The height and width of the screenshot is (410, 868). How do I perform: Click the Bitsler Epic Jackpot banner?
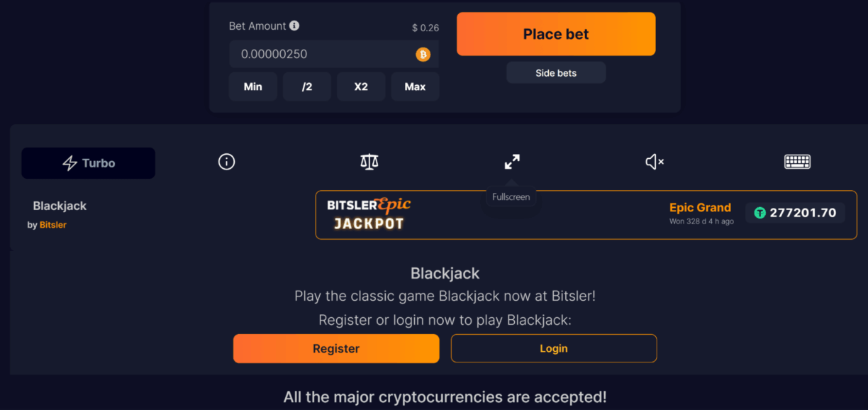point(369,214)
